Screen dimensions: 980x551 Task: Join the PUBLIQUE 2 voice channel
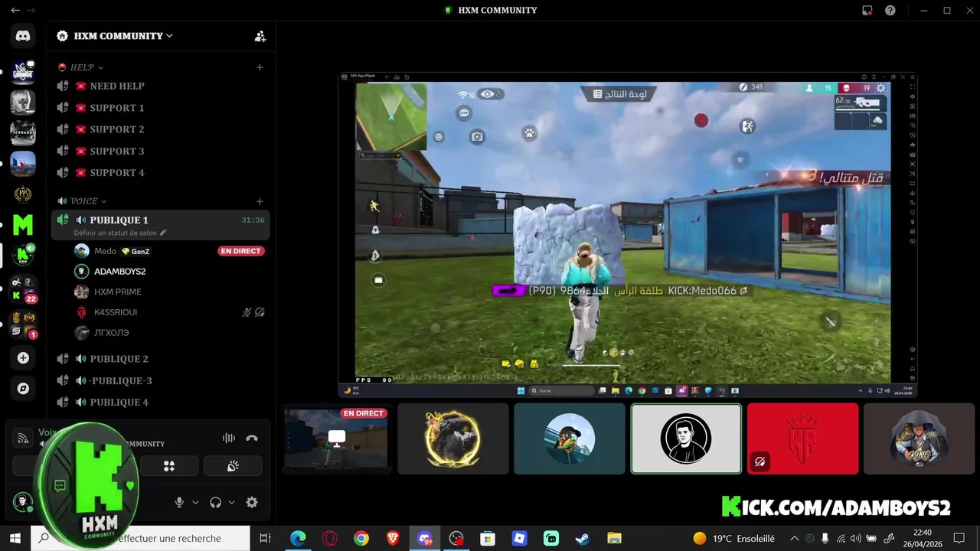point(161,359)
